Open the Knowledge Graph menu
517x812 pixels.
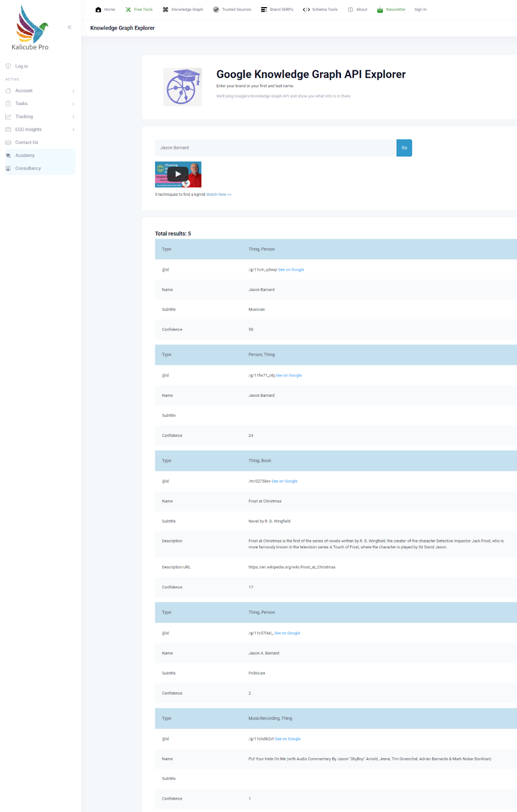(x=187, y=10)
